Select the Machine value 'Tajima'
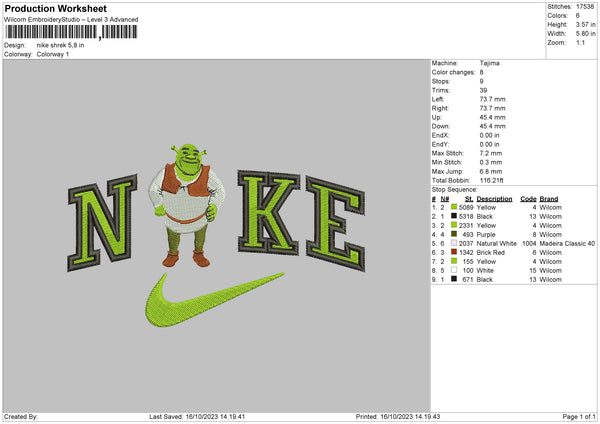Image resolution: width=600 pixels, height=424 pixels. pos(489,63)
